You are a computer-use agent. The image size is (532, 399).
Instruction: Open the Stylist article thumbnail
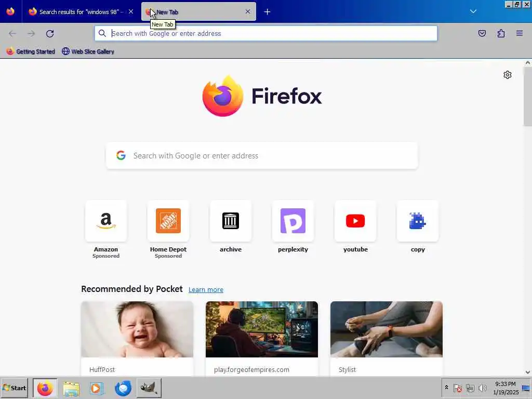pos(387,329)
